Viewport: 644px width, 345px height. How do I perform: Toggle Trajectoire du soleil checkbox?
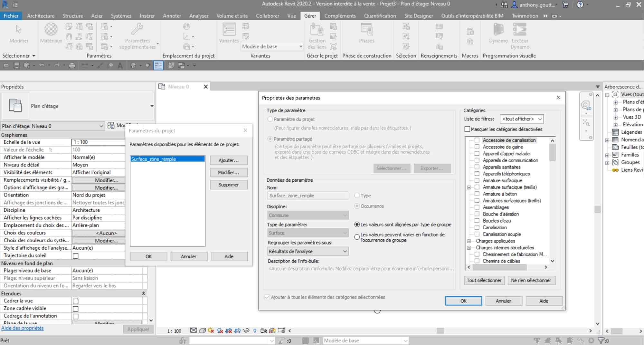point(76,256)
